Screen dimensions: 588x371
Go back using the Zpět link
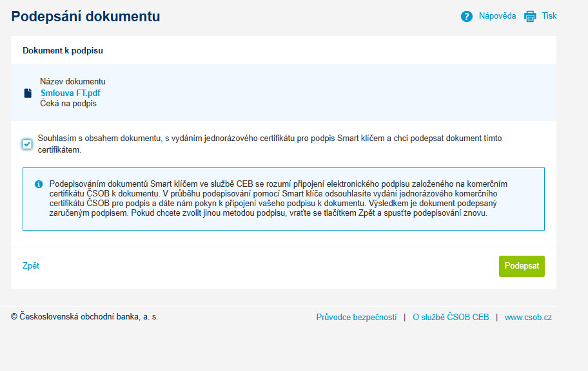[x=31, y=266]
